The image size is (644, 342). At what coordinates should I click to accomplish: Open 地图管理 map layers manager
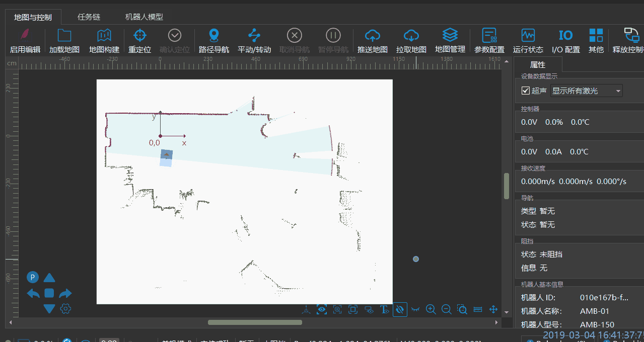tap(450, 35)
